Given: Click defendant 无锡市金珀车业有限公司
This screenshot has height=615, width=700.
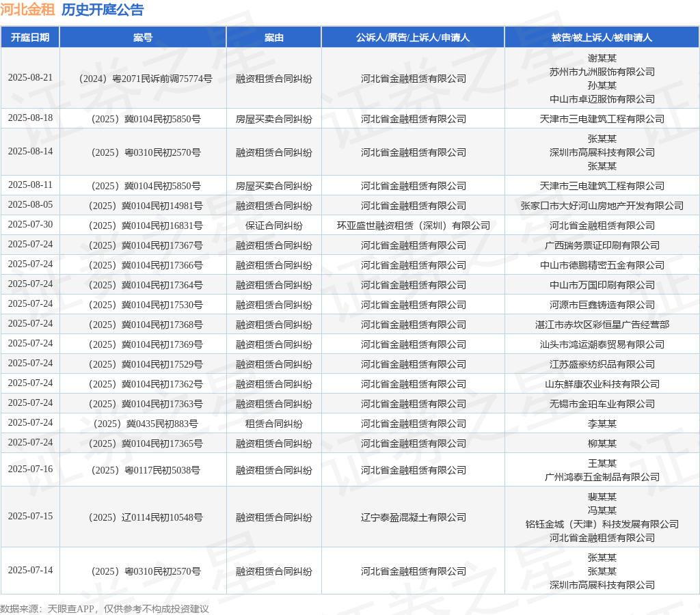Looking at the screenshot, I should pyautogui.click(x=602, y=405).
